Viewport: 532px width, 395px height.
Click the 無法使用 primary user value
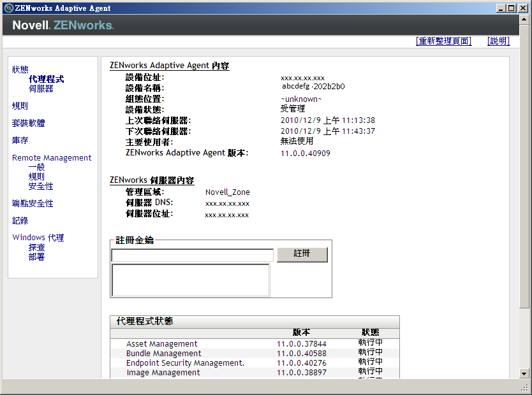point(297,141)
